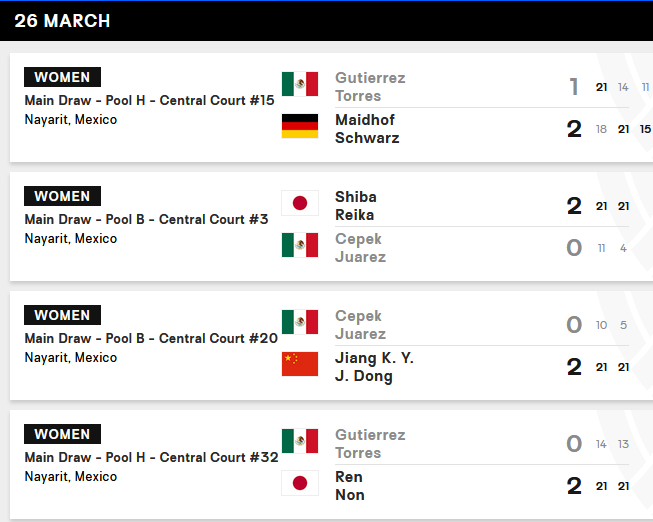Click the 26 MARCH date header

point(63,21)
